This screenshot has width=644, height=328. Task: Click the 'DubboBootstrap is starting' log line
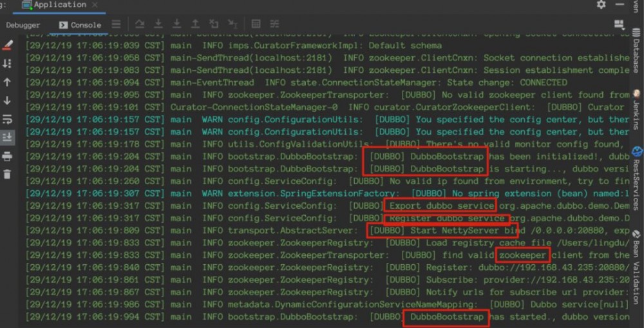point(327,169)
